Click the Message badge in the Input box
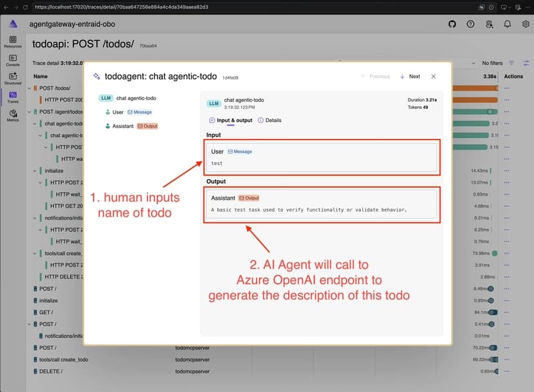 [240, 152]
